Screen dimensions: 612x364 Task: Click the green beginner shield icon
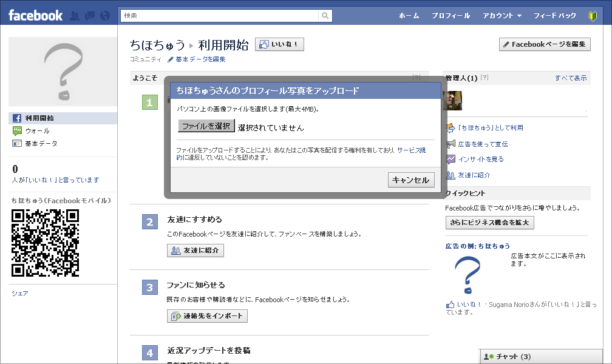point(593,16)
